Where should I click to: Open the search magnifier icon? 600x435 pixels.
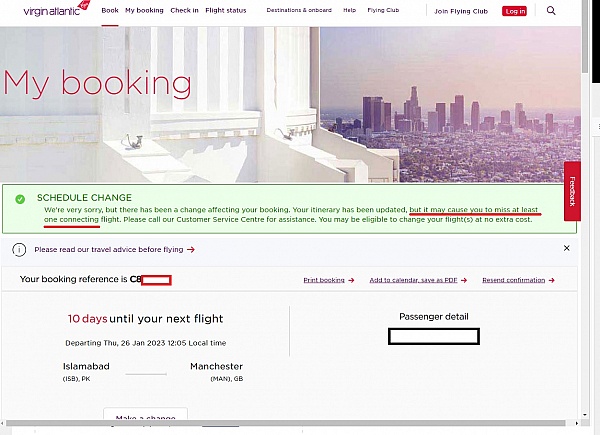click(x=551, y=11)
